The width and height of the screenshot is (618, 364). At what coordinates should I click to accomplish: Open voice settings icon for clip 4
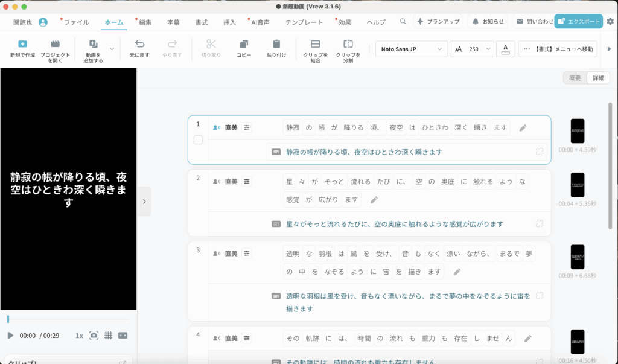point(247,338)
